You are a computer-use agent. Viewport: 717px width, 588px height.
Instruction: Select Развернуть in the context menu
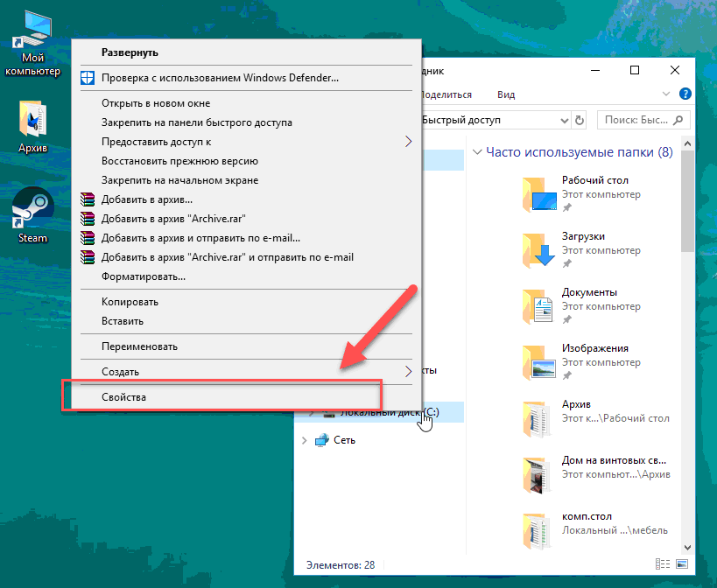point(247,52)
